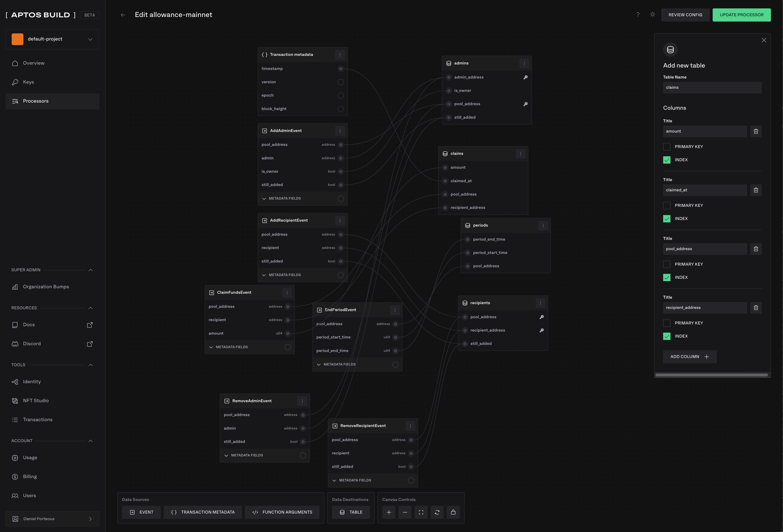Expand METADATA FIELDS in AddAdminEvent node

285,199
